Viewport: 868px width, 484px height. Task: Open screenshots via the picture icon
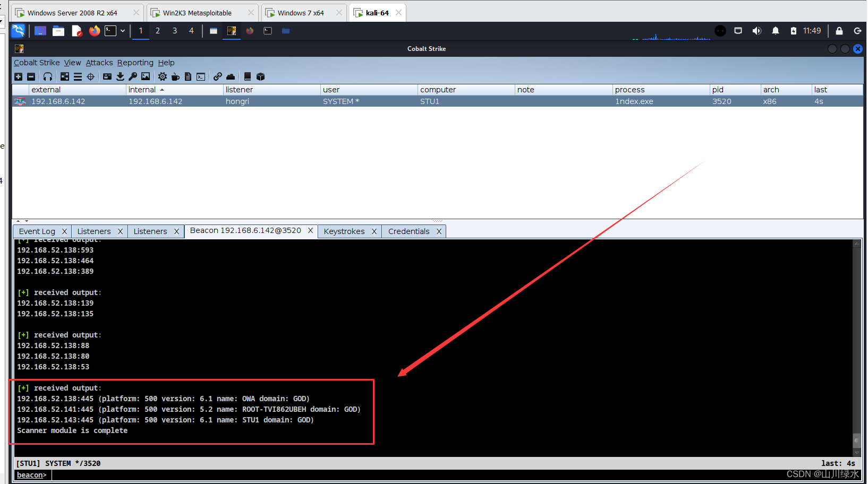146,77
